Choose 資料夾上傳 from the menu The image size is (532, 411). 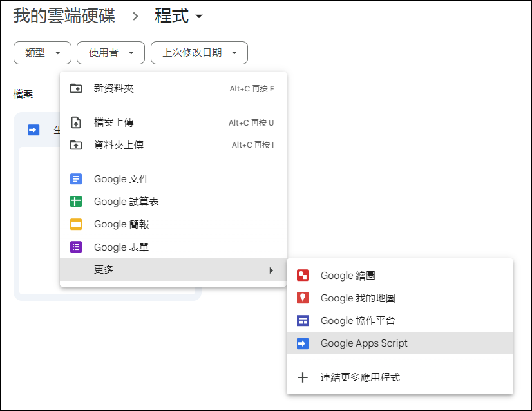tap(173, 145)
